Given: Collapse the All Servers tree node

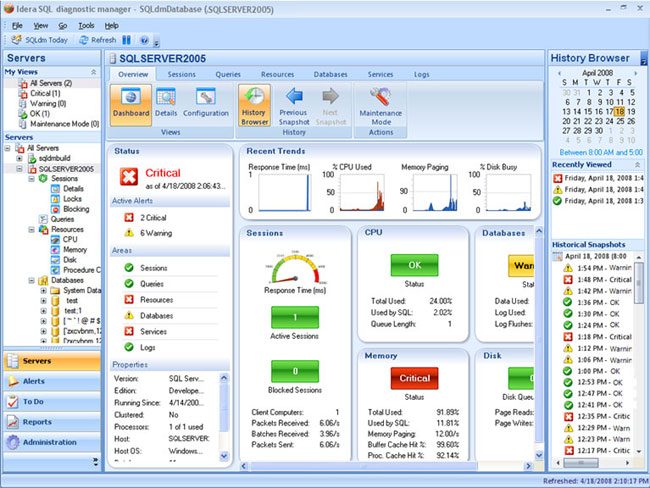Looking at the screenshot, I should tap(7, 148).
